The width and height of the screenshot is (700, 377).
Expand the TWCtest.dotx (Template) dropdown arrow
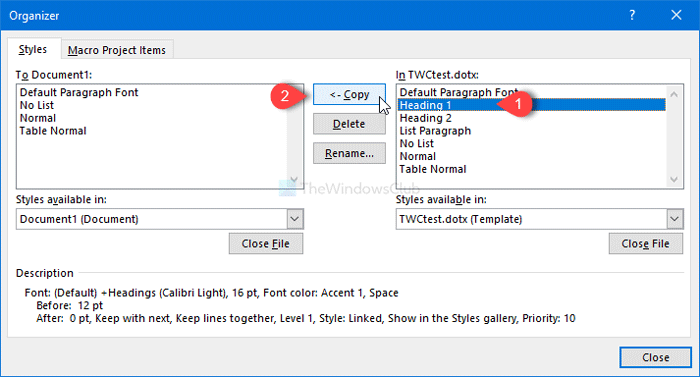coord(675,219)
